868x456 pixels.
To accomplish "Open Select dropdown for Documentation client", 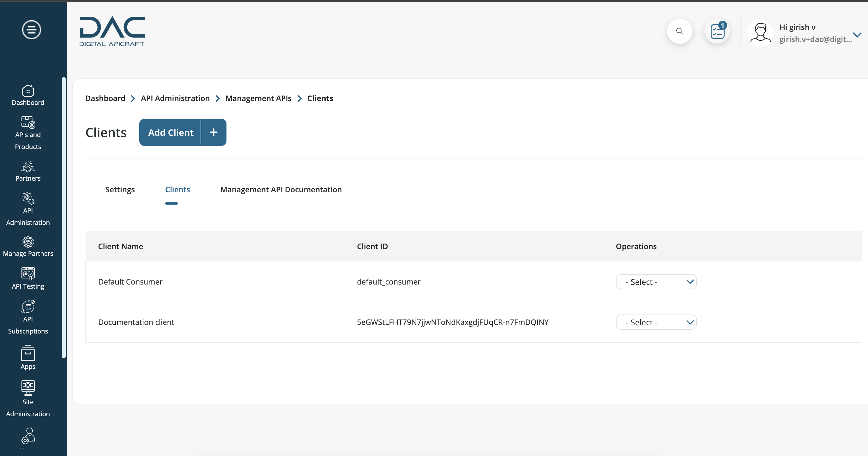I will [656, 322].
